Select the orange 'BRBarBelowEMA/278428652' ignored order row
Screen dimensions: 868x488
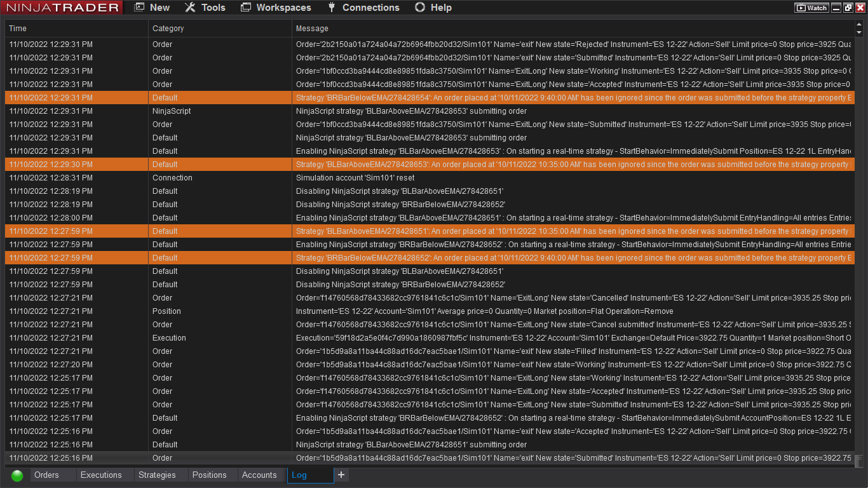coord(430,258)
